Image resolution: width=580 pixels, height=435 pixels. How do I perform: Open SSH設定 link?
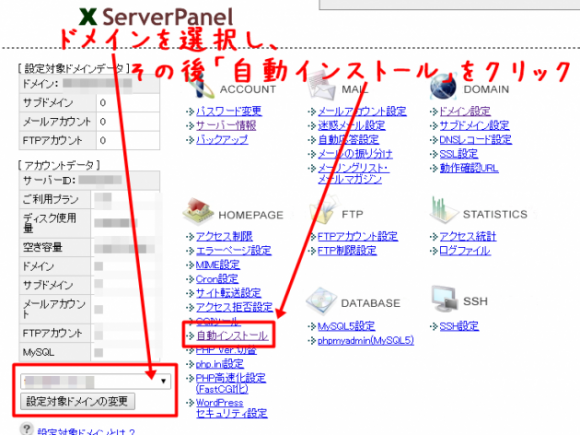(459, 326)
